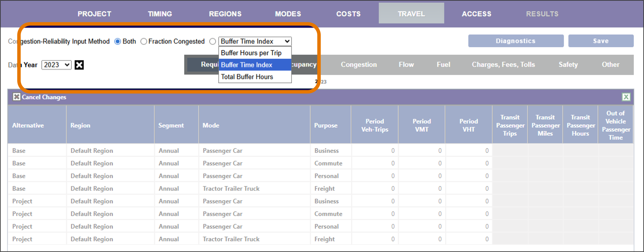Click the Save button
Image resolution: width=644 pixels, height=252 pixels.
601,41
